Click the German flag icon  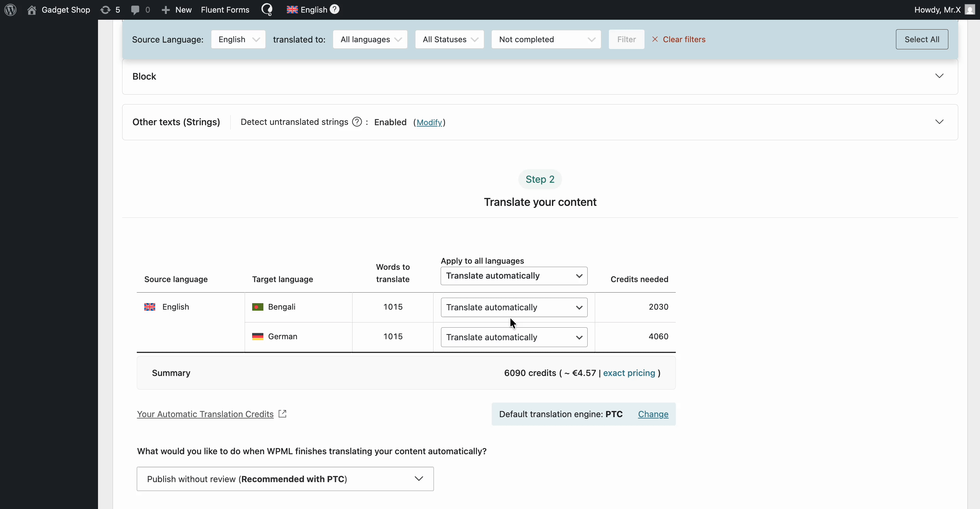[x=258, y=336]
